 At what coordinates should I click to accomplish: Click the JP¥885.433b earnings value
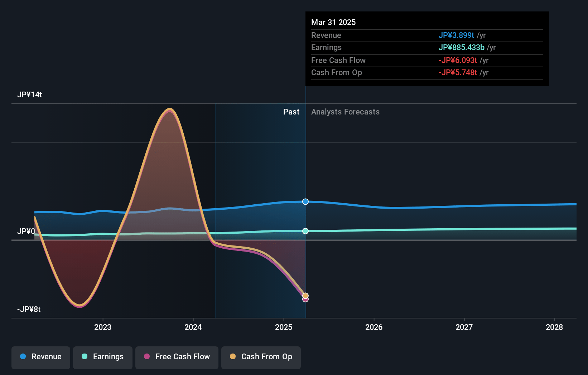click(x=461, y=47)
